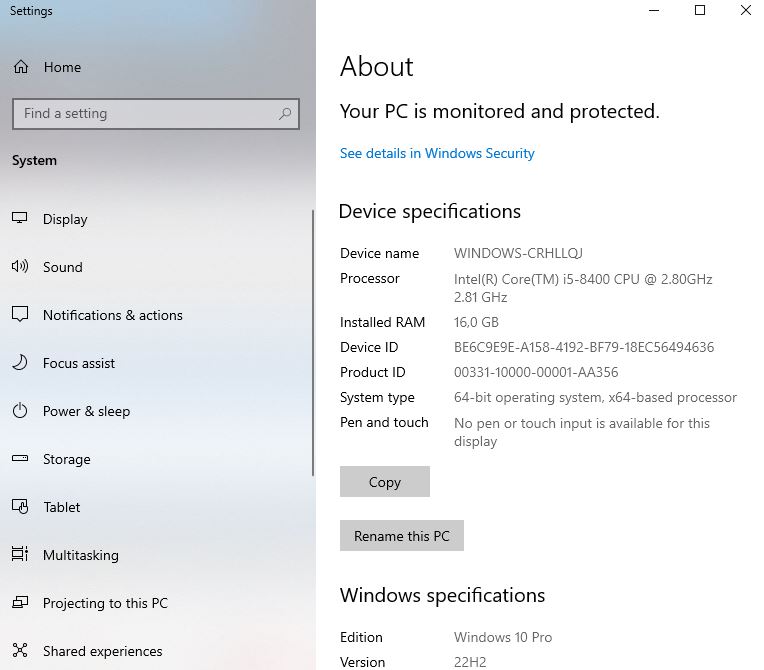Screen dimensions: 764x670
Task: Click the No pen or touch input text
Action: (582, 432)
